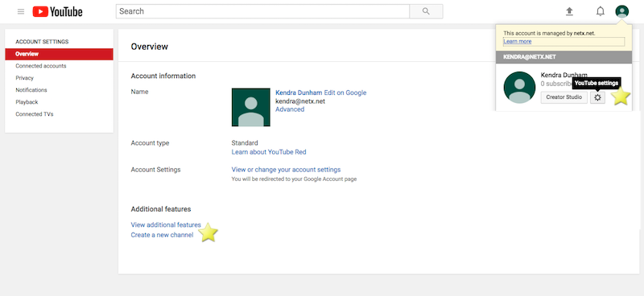The width and height of the screenshot is (644, 296).
Task: Click the YouTube logo
Action: [x=57, y=11]
